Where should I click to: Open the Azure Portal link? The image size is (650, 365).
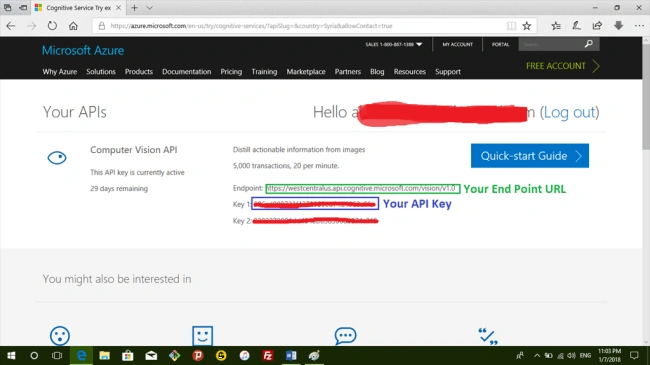pyautogui.click(x=500, y=44)
